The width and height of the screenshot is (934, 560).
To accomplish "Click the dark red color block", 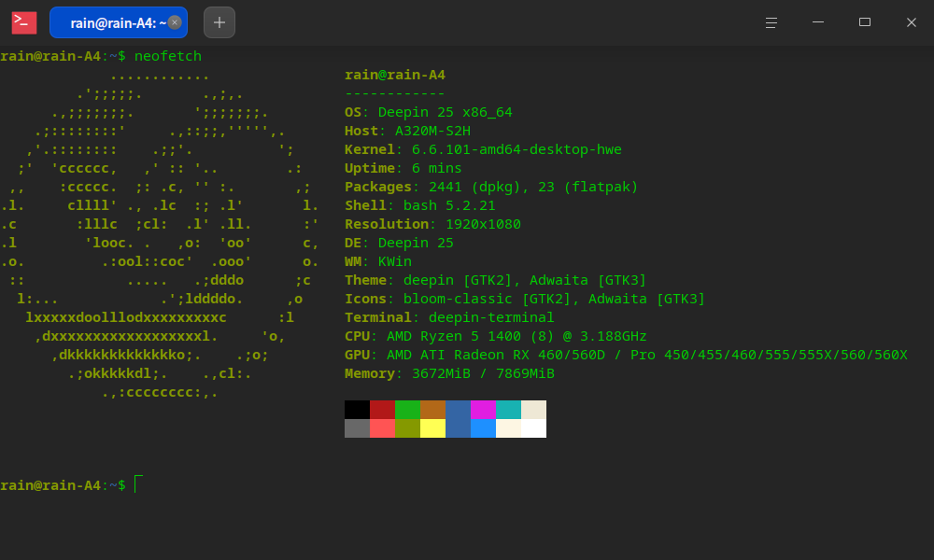I will click(382, 410).
